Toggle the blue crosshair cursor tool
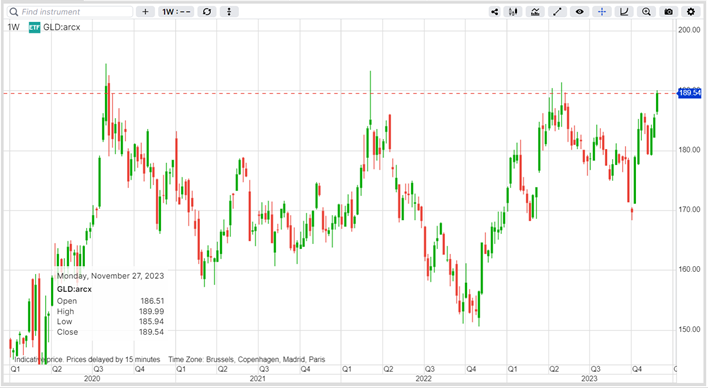This screenshot has width=708, height=388. [602, 12]
